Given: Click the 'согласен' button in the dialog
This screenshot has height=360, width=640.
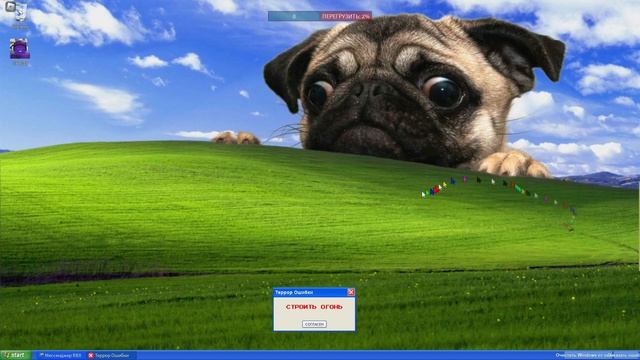Looking at the screenshot, I should click(314, 324).
